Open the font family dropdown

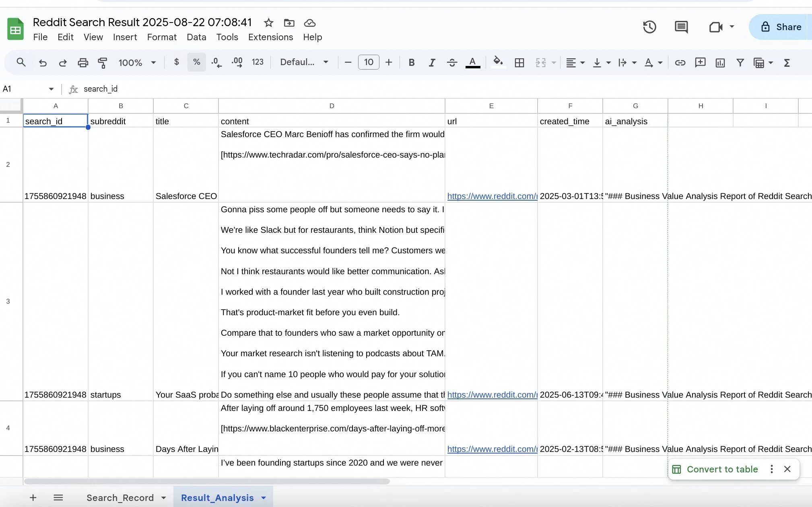305,62
